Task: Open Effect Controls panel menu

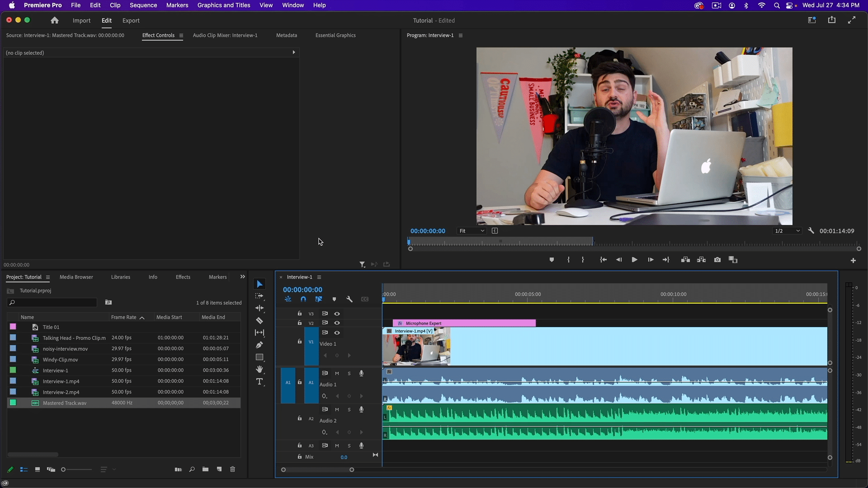Action: coord(181,35)
